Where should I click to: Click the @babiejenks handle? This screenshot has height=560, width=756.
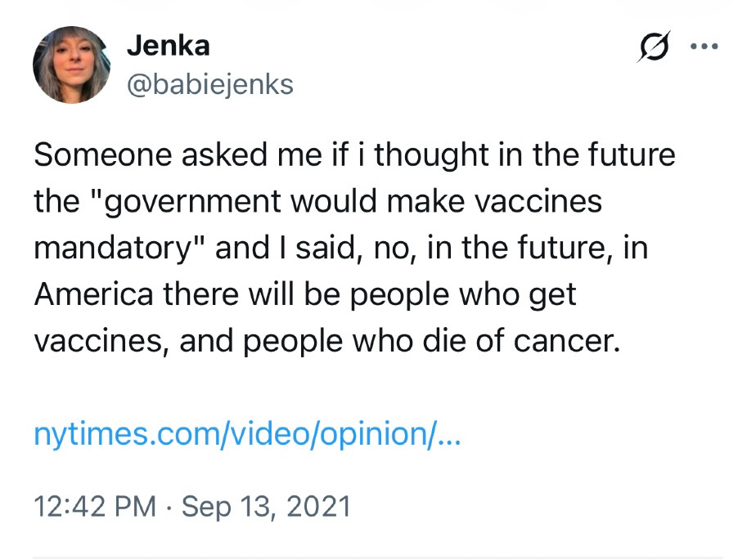coord(209,83)
